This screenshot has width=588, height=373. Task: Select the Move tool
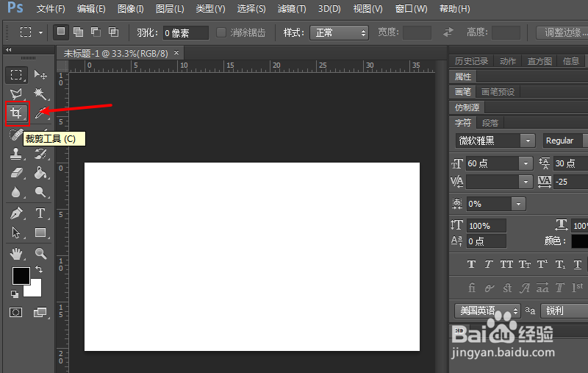(x=40, y=75)
